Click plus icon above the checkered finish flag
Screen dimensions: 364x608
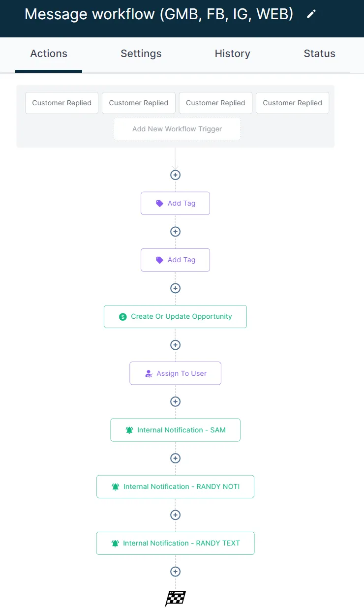pyautogui.click(x=175, y=571)
